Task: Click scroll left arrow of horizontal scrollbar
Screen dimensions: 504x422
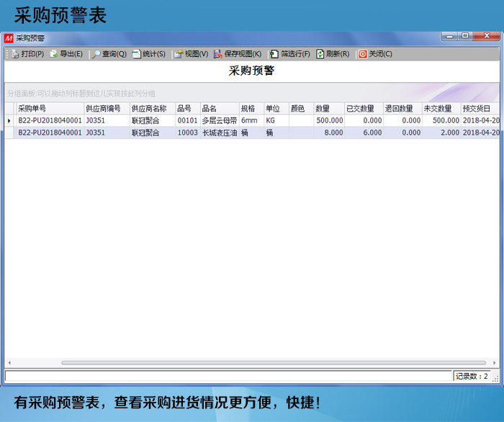Action: (9, 363)
